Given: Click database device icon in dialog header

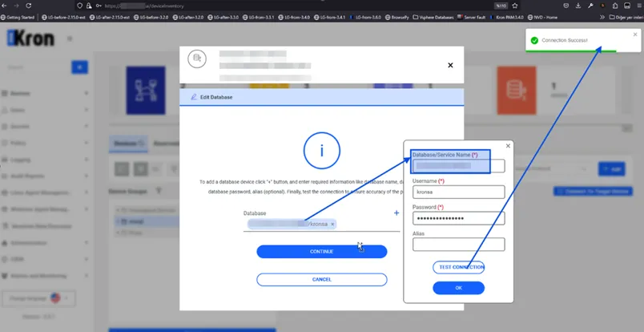Looking at the screenshot, I should click(197, 59).
